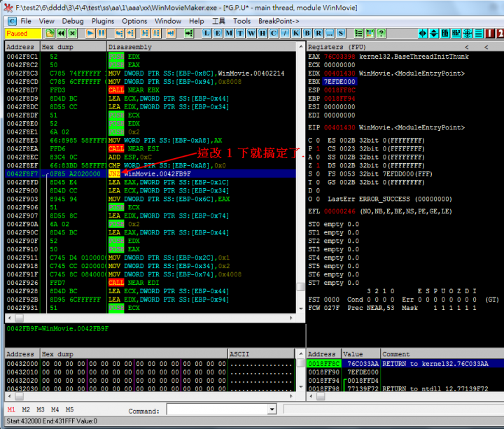Click the Disassembly column header

pos(201,47)
